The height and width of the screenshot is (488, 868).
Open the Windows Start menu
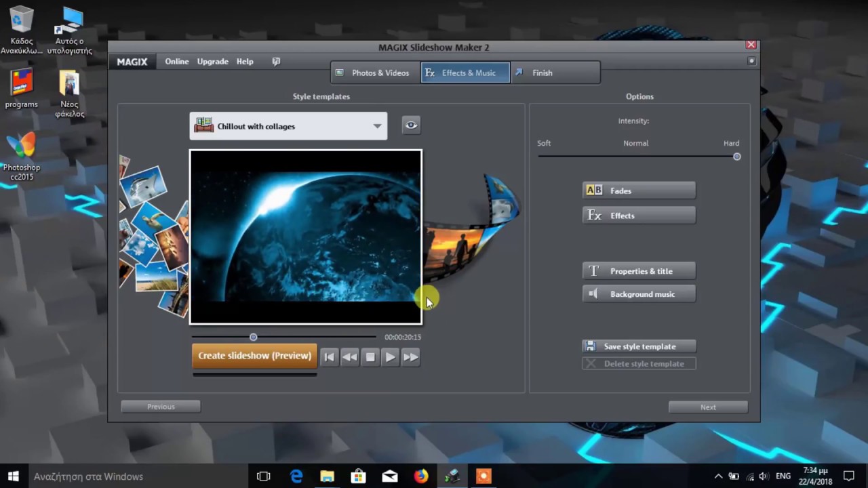tap(13, 476)
